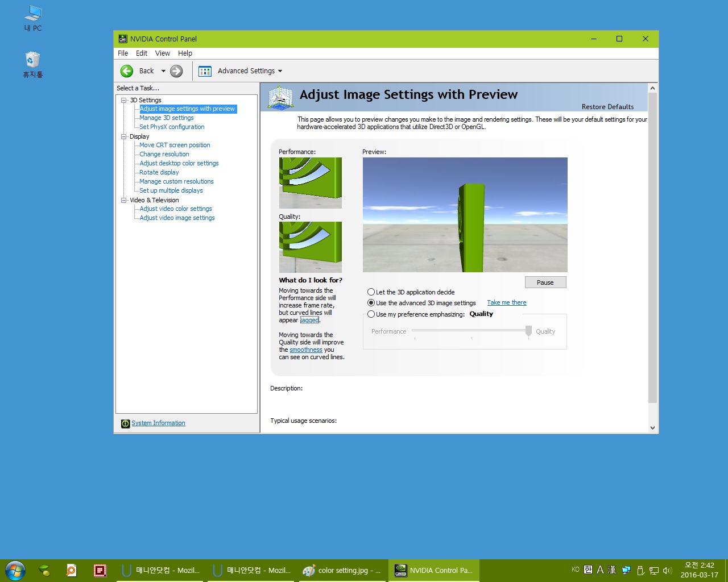728x582 pixels.
Task: Click the volume speaker tray icon
Action: pos(667,570)
